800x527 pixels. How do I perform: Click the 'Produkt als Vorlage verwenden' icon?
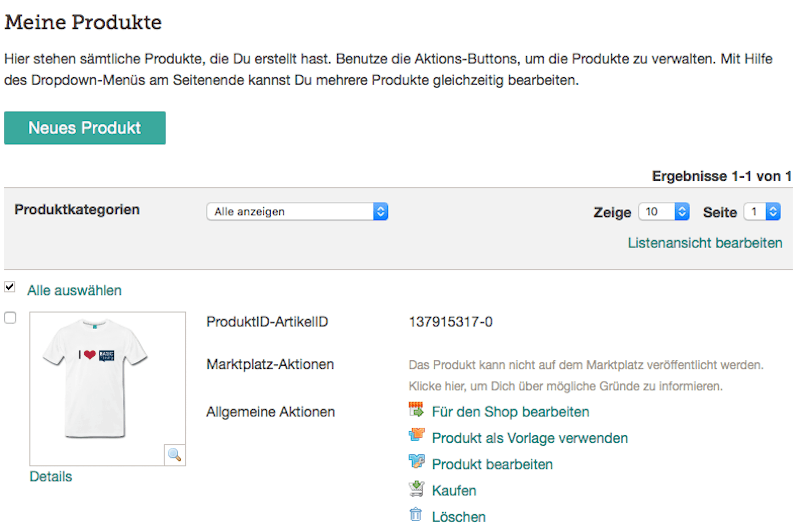(x=417, y=436)
